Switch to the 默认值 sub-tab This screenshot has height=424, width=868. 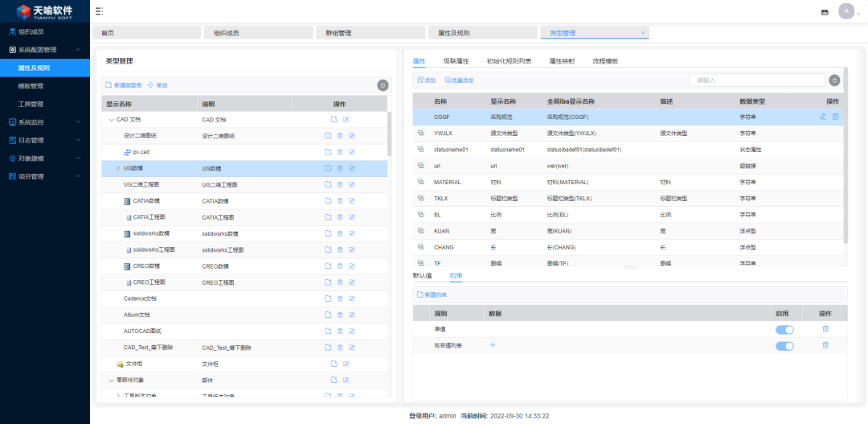[x=423, y=275]
